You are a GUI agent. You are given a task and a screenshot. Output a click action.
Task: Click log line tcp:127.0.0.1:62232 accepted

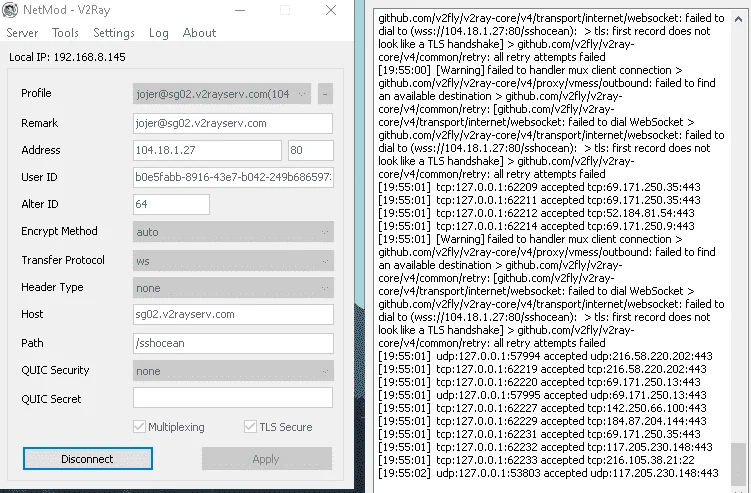pyautogui.click(x=546, y=447)
